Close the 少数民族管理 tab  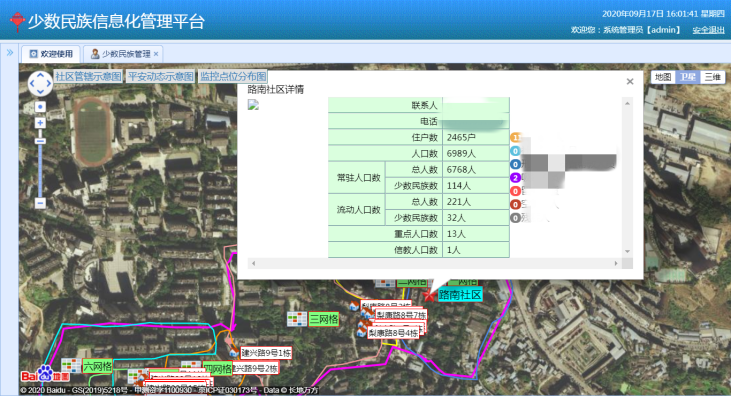[x=156, y=54]
